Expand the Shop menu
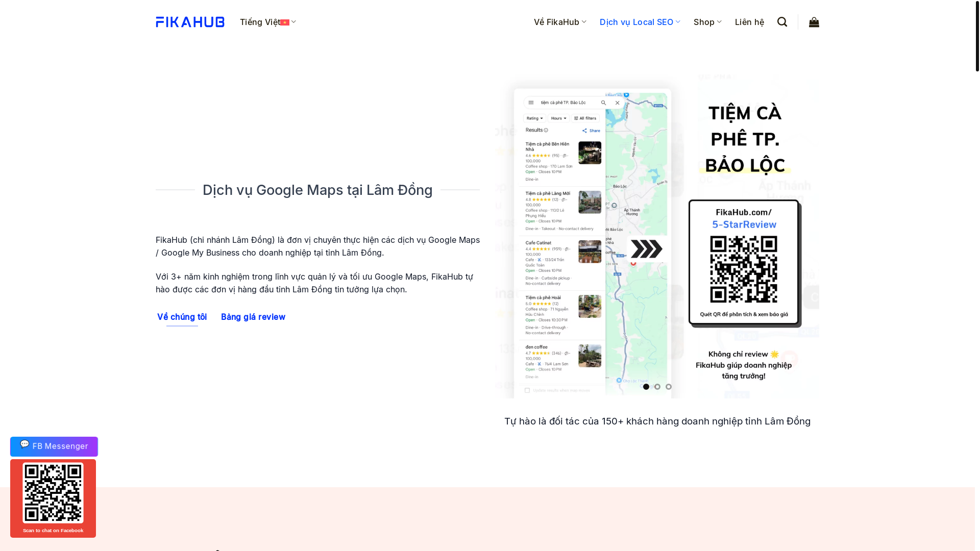Viewport: 980px width, 551px height. point(707,22)
